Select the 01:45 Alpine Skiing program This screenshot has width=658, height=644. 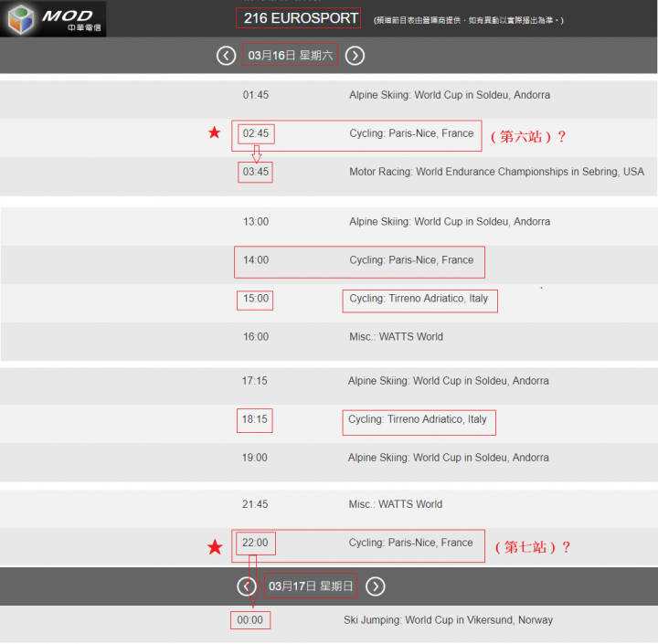tap(450, 95)
